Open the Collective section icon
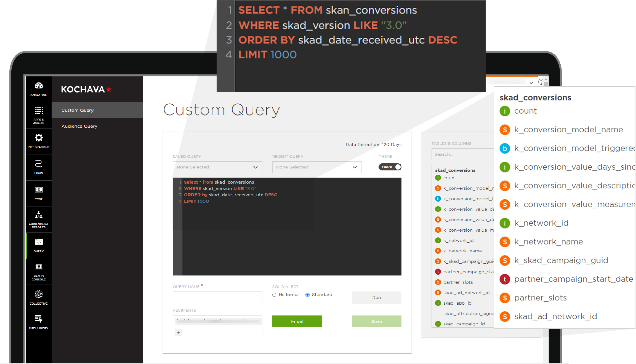 point(39,294)
